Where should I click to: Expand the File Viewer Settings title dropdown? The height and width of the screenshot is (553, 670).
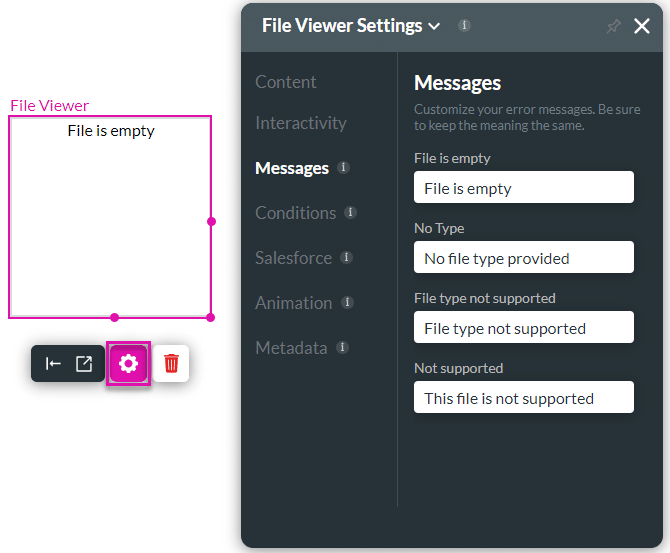433,27
